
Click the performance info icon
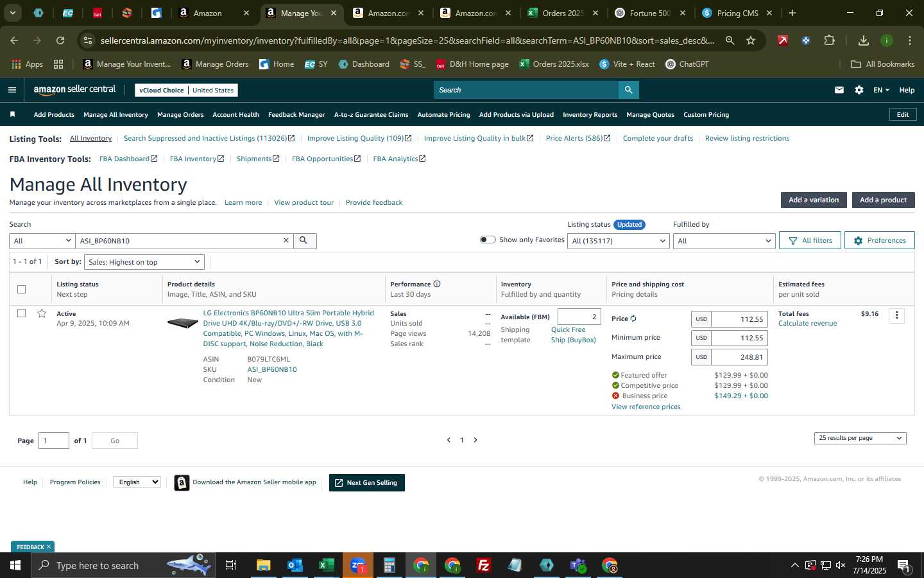coord(437,284)
